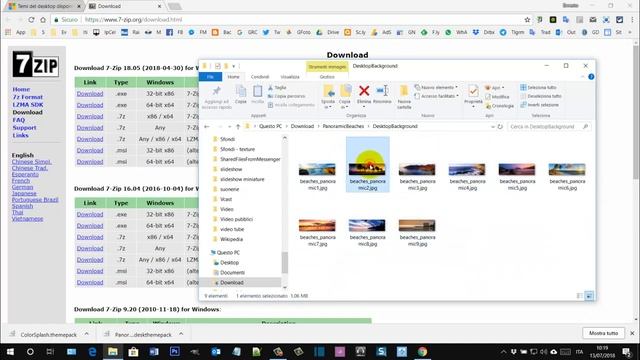Image resolution: width=640 pixels, height=360 pixels.
Task: Click the Esperanto language link
Action: [x=25, y=174]
